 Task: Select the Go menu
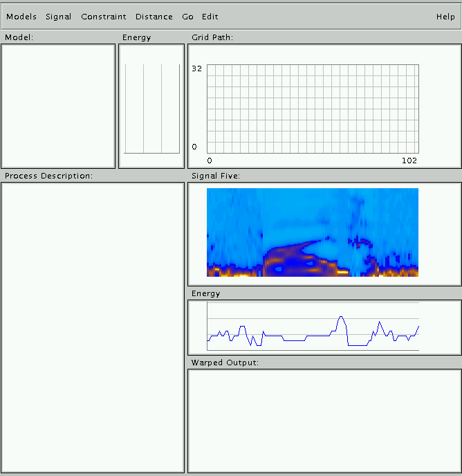coord(187,17)
